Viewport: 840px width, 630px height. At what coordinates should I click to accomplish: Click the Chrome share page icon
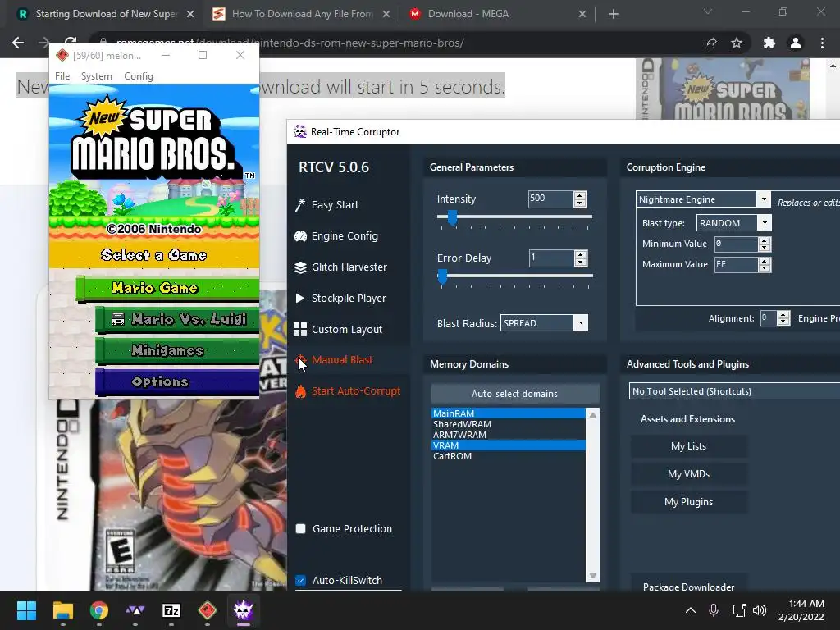click(x=710, y=43)
